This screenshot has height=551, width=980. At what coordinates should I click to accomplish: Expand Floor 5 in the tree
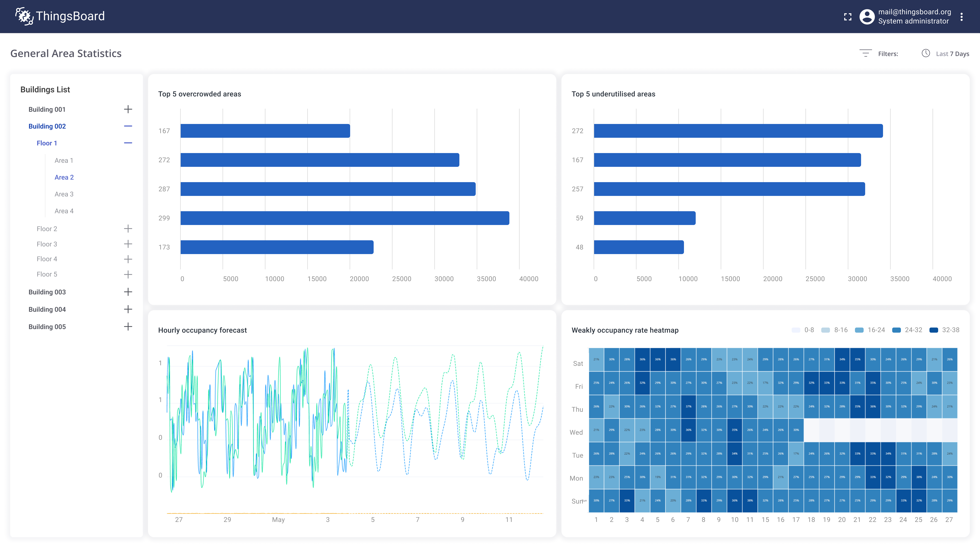tap(128, 274)
